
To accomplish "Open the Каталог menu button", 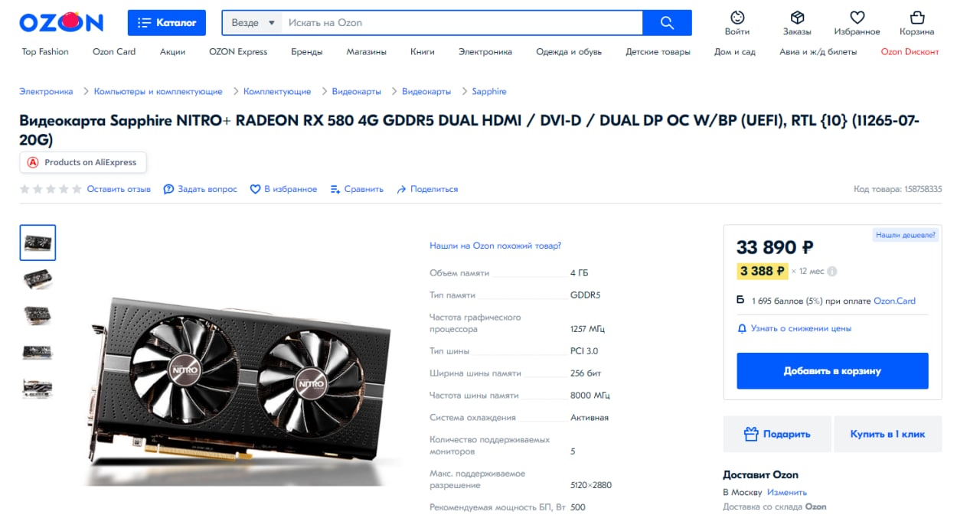I will pos(167,23).
